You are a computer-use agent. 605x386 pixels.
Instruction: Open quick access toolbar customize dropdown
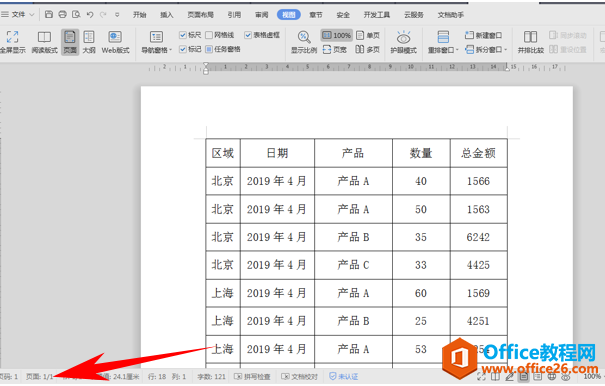click(117, 15)
